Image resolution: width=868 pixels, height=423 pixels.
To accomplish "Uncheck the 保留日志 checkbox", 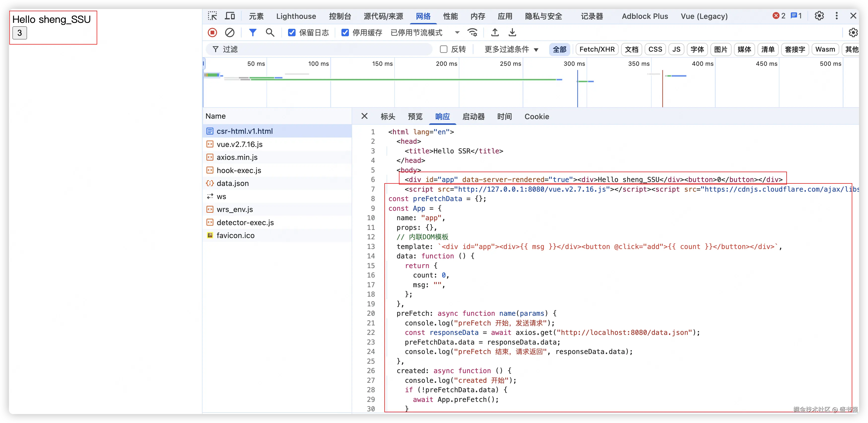I will pos(292,32).
